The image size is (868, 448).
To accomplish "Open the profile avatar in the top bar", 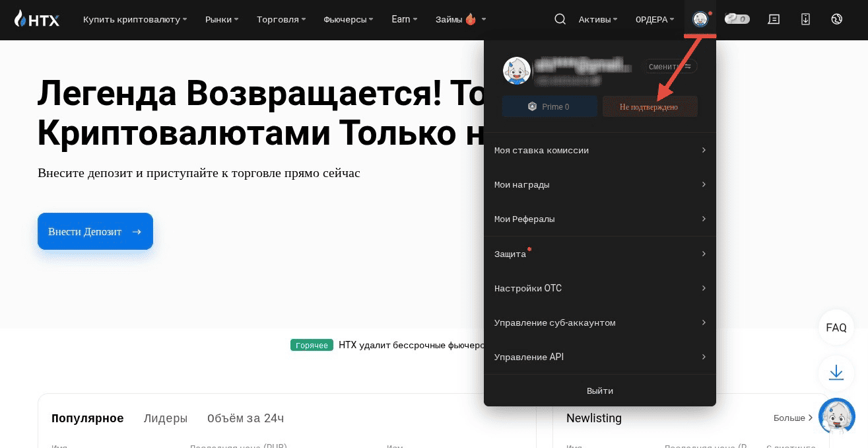I will [x=700, y=19].
